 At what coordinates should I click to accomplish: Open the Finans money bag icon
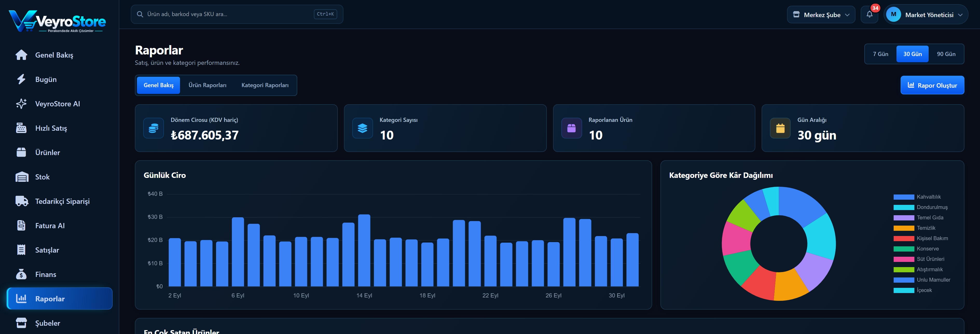point(21,274)
